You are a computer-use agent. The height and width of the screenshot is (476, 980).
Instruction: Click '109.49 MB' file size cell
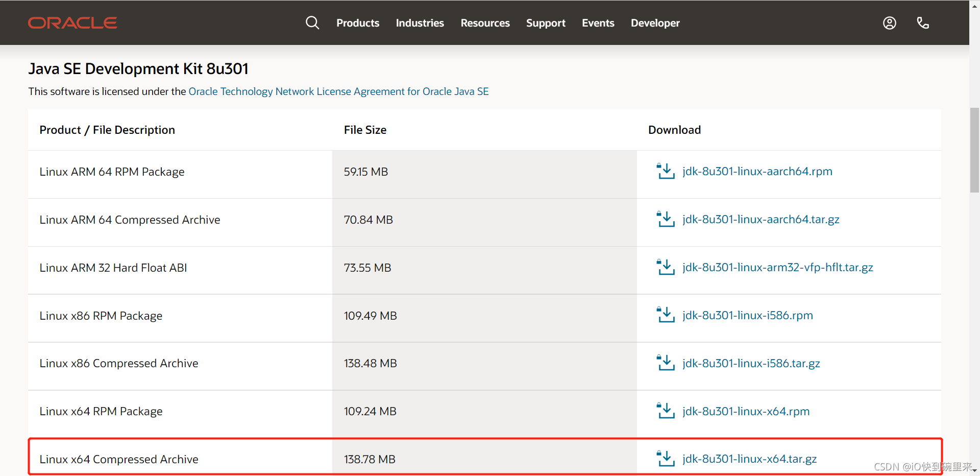pyautogui.click(x=484, y=318)
